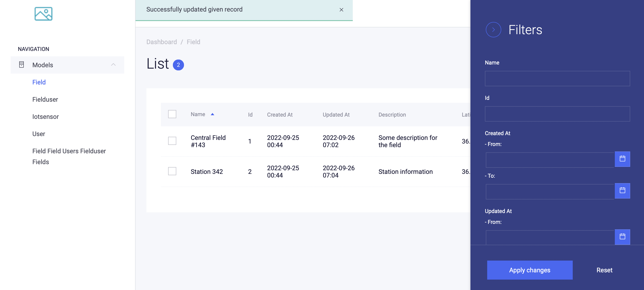Click the app logo image icon
The height and width of the screenshot is (290, 644).
coord(43,14)
